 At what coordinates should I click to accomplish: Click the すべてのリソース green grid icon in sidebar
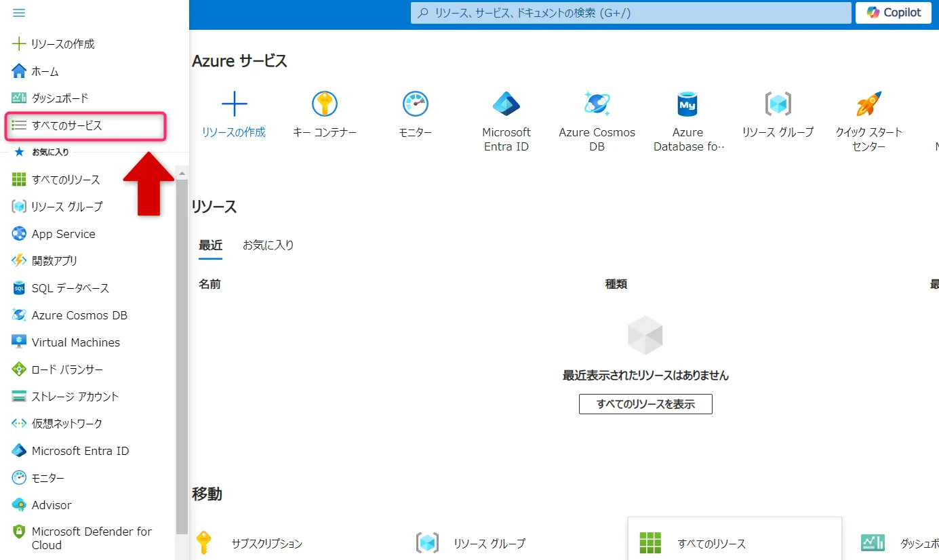coord(19,180)
